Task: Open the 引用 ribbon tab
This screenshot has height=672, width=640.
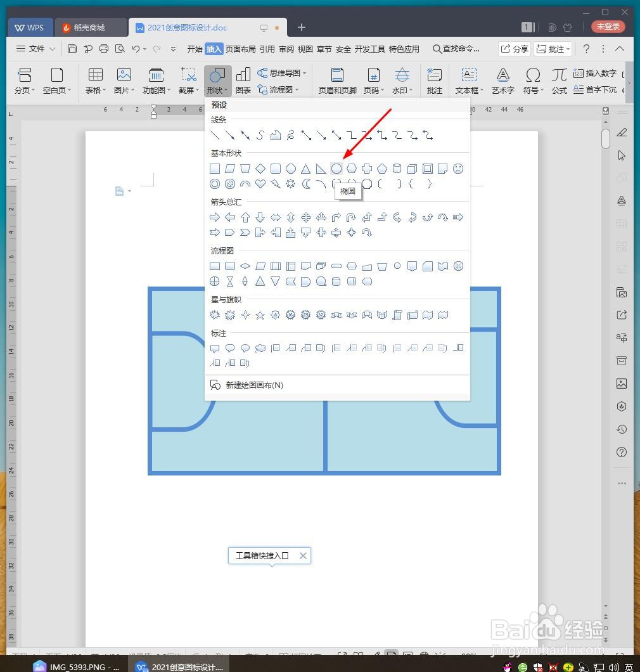Action: (x=267, y=49)
